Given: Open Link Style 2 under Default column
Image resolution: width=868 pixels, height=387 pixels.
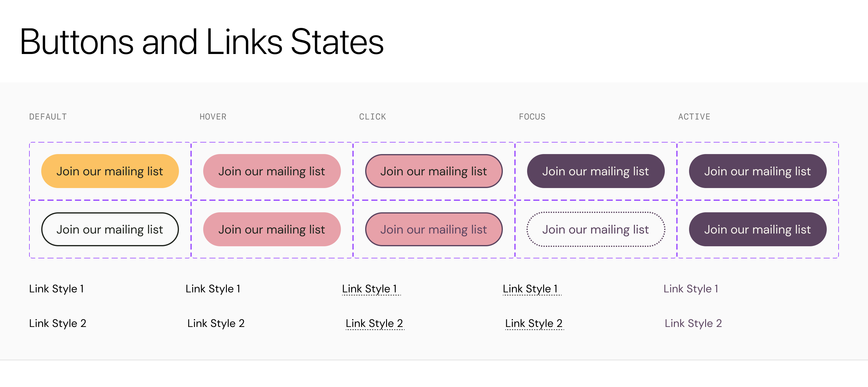Looking at the screenshot, I should (58, 323).
